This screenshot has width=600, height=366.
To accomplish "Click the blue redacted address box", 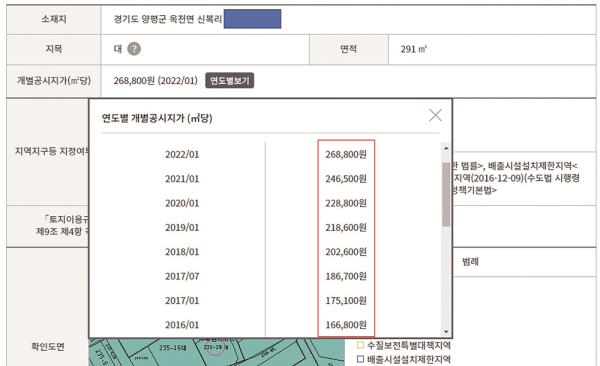I will (x=253, y=19).
